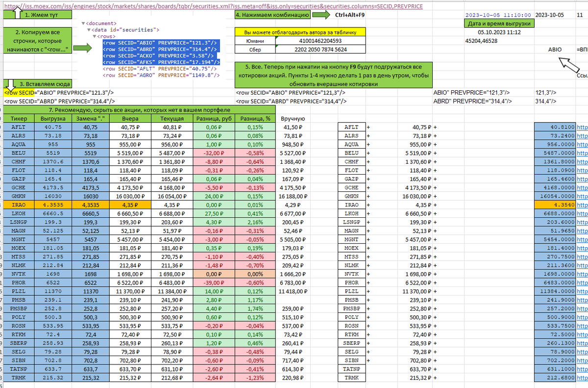Select the '956.0000' blue price cell
Screen dimensions: 588x388
tap(555, 144)
